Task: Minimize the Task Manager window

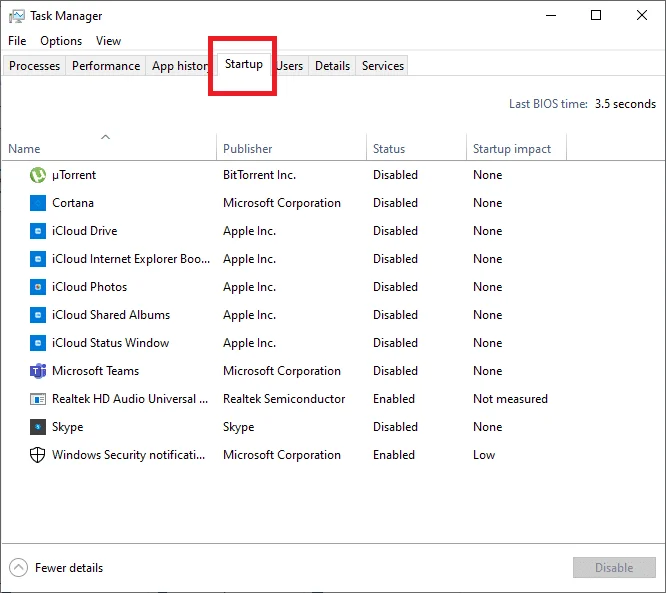Action: point(551,16)
